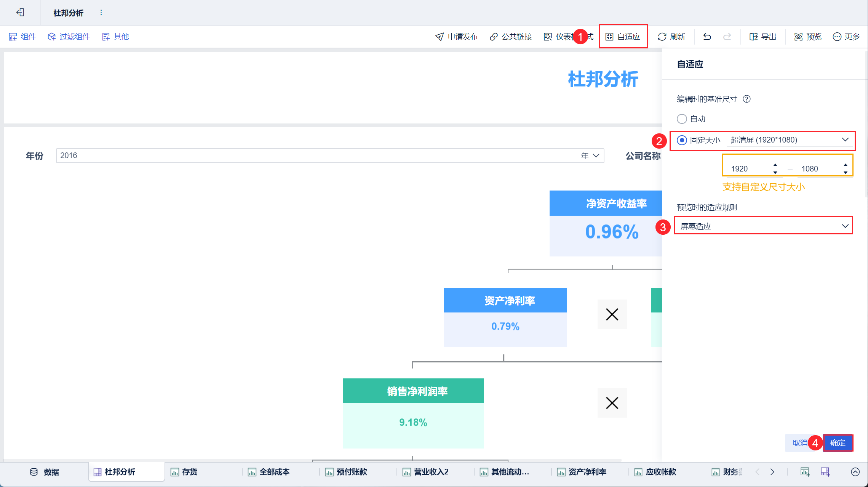
Task: Click the Preview (预览) icon
Action: [798, 37]
